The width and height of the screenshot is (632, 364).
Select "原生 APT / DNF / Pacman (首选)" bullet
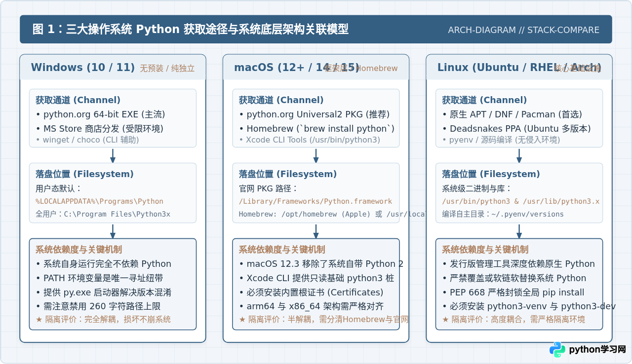pos(512,114)
